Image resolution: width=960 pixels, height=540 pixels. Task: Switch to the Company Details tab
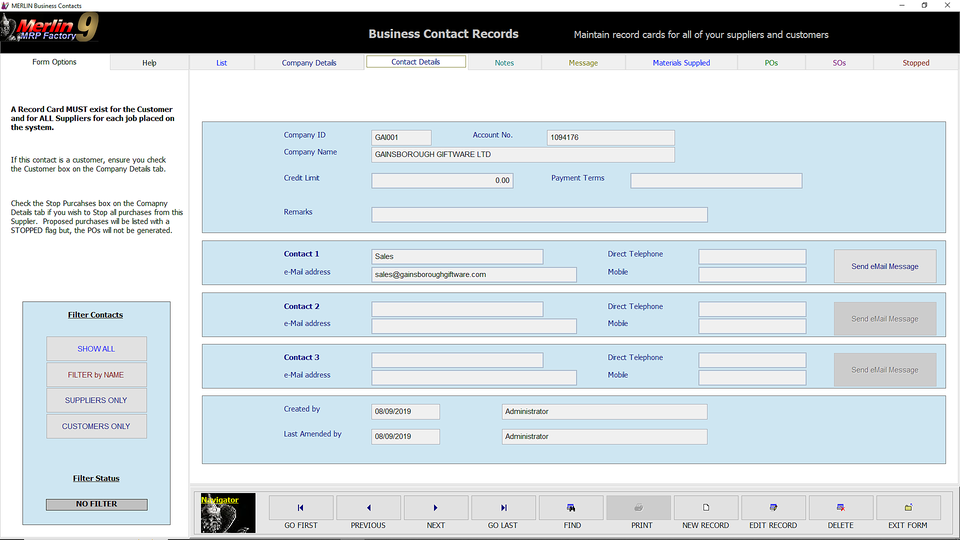point(309,63)
